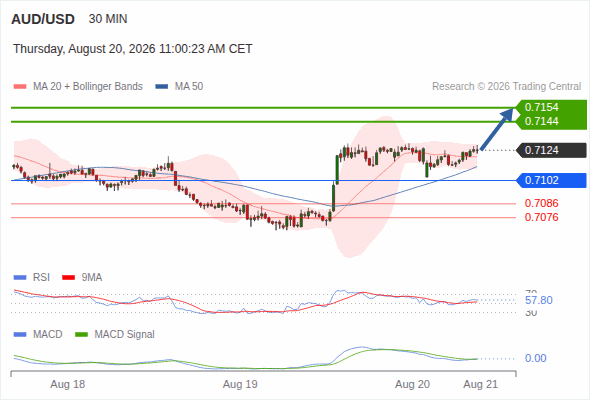
Task: Click the Research Trading Central copyright text
Action: [x=506, y=87]
